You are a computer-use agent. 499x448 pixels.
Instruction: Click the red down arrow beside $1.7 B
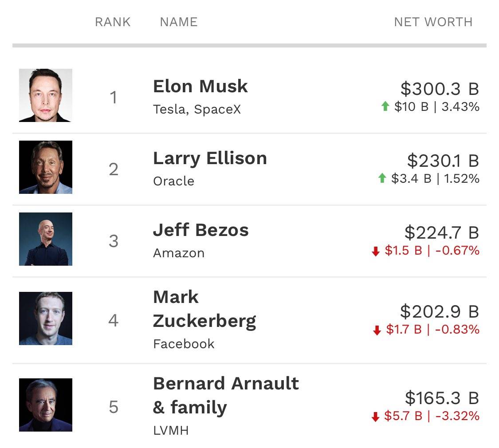tap(377, 330)
